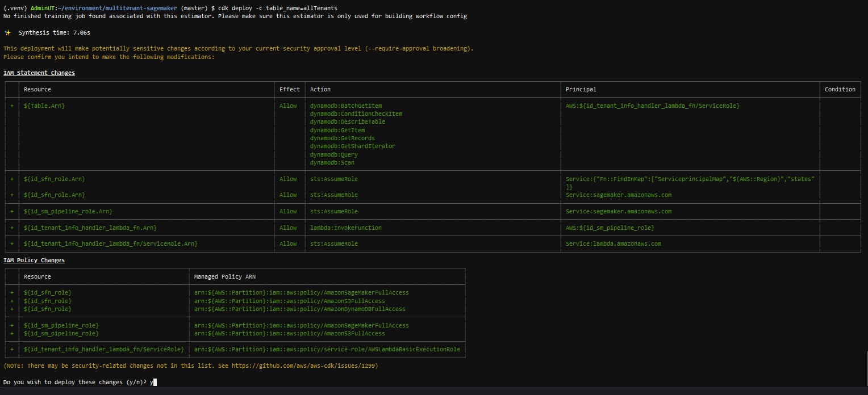Click the Condition column header
Viewport: 868px width, 395px height.
(x=840, y=90)
